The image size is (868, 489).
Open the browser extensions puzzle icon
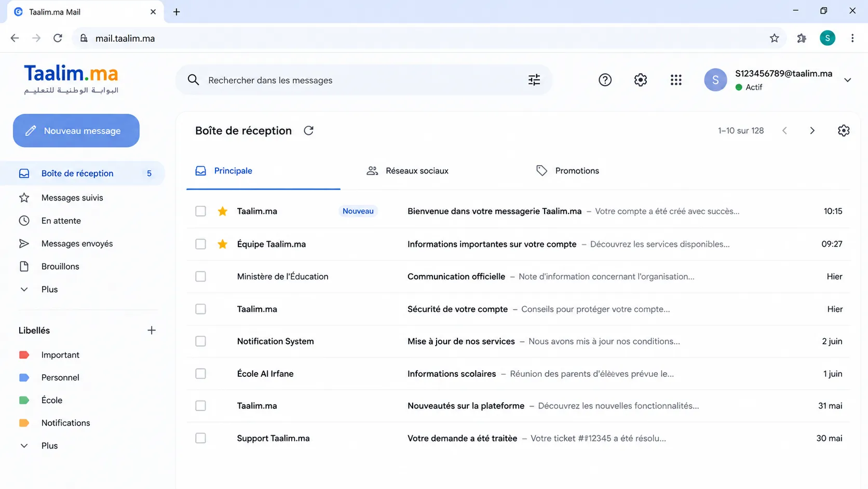click(802, 38)
